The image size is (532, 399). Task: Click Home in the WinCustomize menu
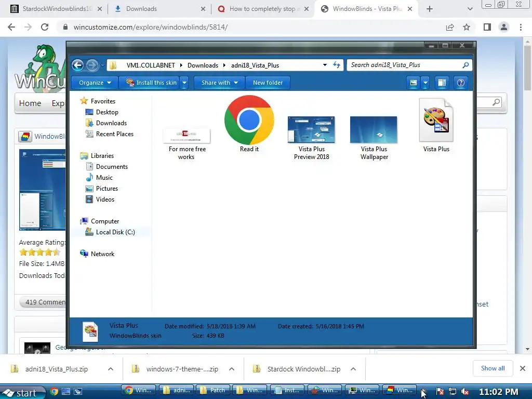pos(30,103)
